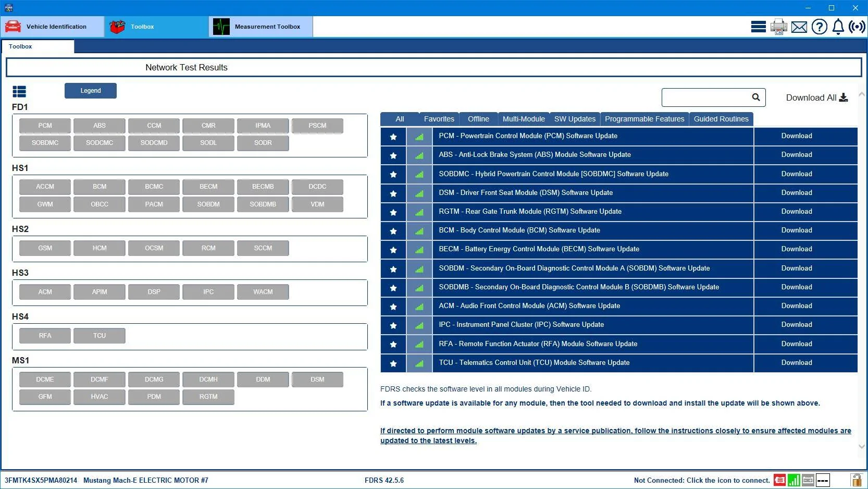Select the SW Updates filter tab
Image resolution: width=868 pixels, height=489 pixels.
click(x=575, y=119)
